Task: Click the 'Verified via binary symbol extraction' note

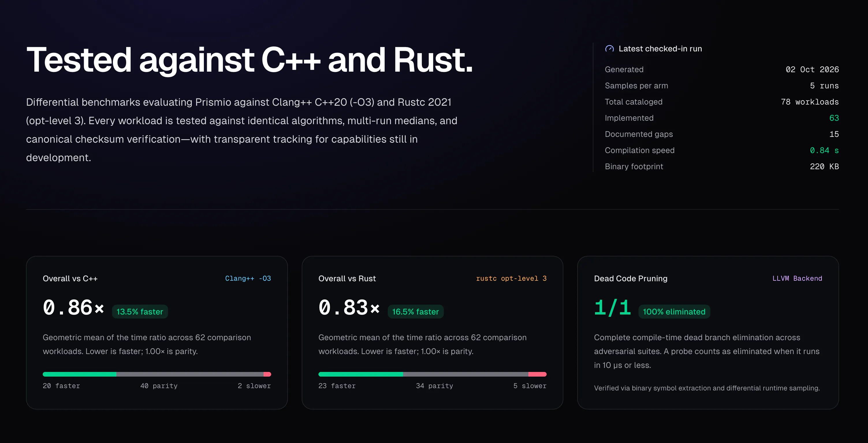Action: click(x=707, y=388)
